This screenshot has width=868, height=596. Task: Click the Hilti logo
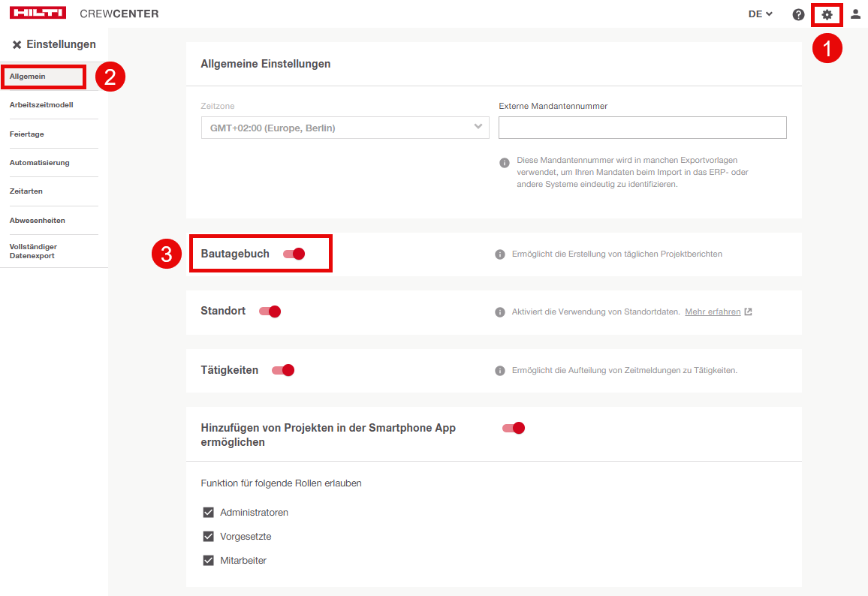[x=38, y=14]
